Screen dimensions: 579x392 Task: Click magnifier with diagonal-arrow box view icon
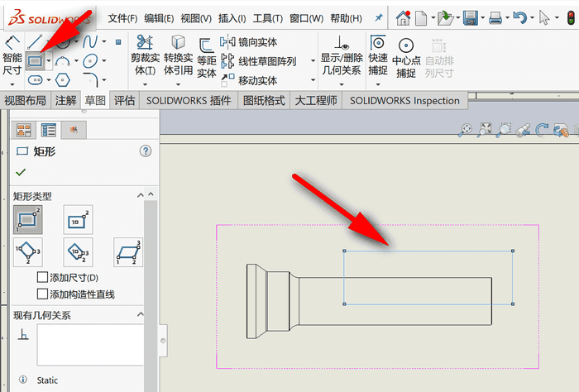(x=485, y=130)
